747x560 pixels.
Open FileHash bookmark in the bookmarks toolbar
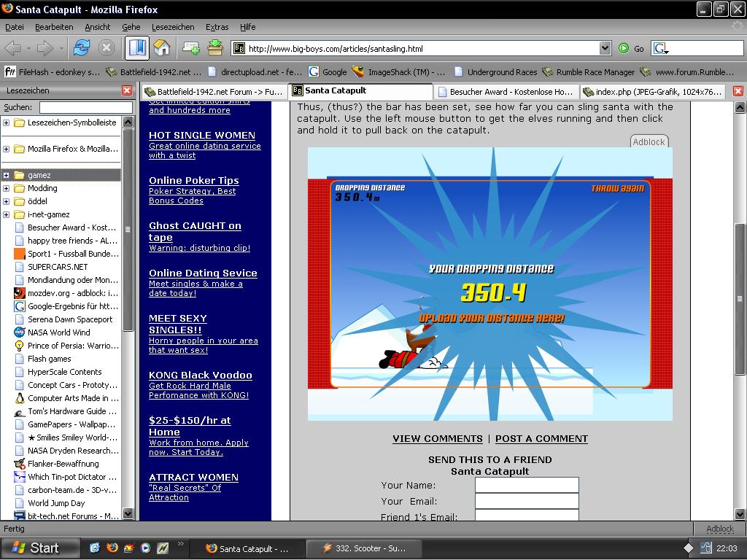[x=52, y=72]
